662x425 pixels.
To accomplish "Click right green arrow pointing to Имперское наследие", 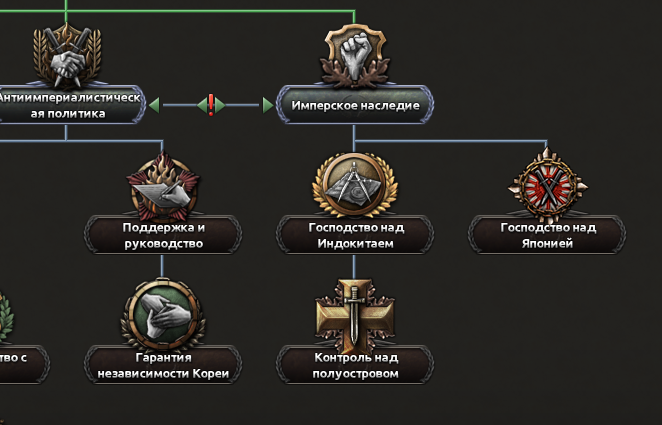I will pyautogui.click(x=268, y=105).
